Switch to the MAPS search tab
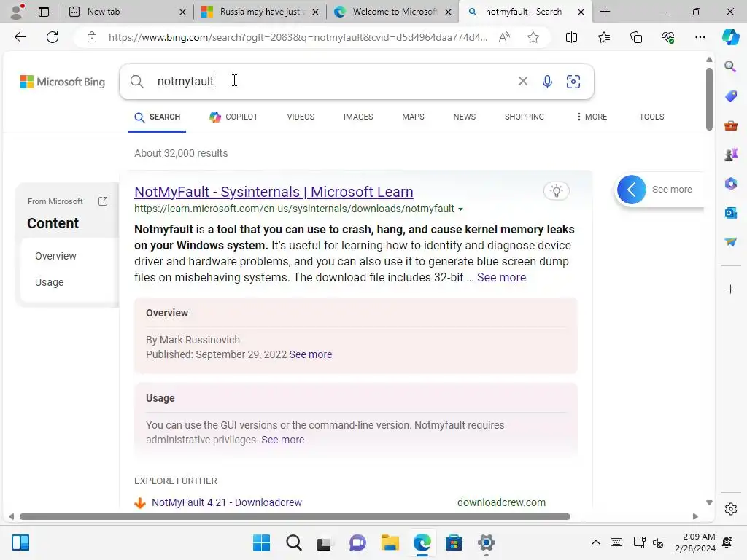747x560 pixels. [413, 117]
